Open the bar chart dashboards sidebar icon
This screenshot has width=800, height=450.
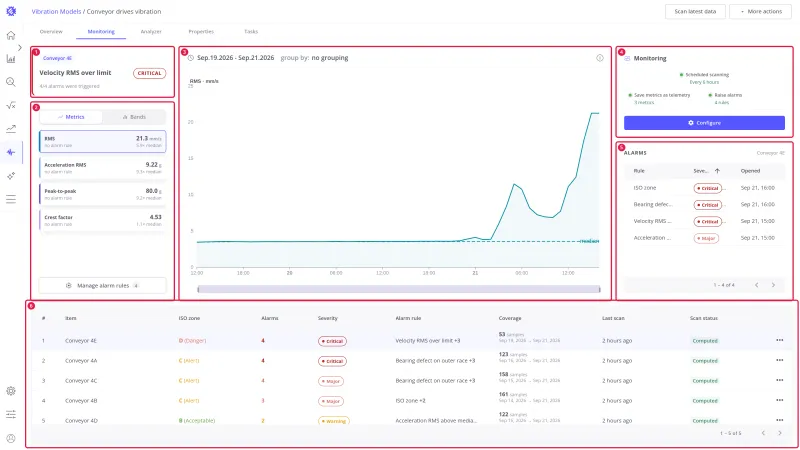click(x=11, y=59)
